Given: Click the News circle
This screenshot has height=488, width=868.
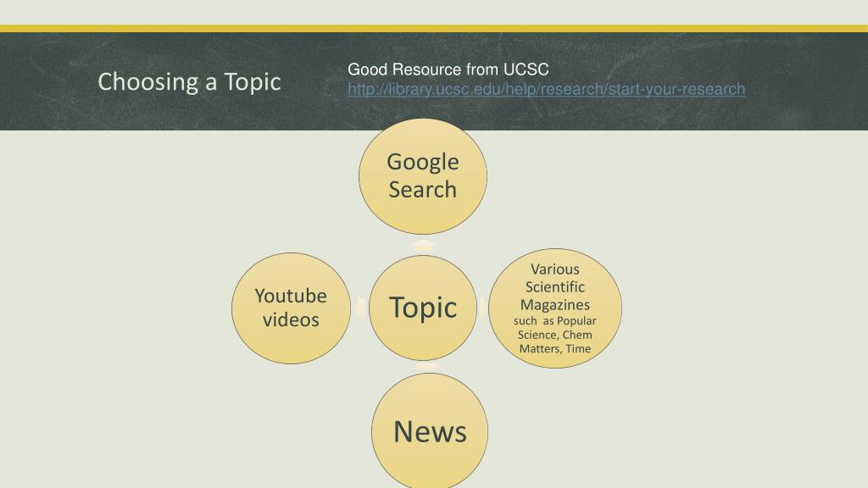Looking at the screenshot, I should [430, 430].
